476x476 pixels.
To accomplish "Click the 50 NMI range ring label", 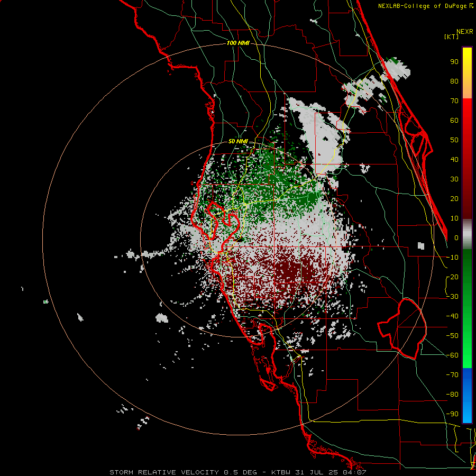I will [238, 141].
